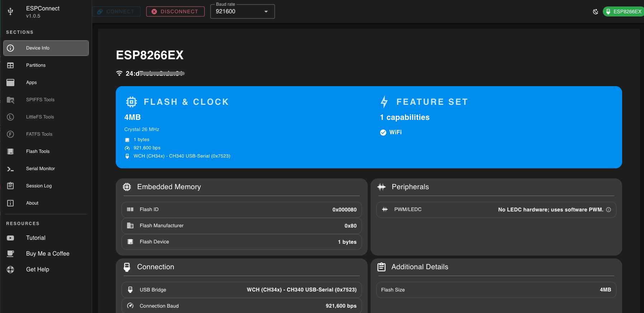Click the LittleFS Tools circled L icon

(x=10, y=117)
